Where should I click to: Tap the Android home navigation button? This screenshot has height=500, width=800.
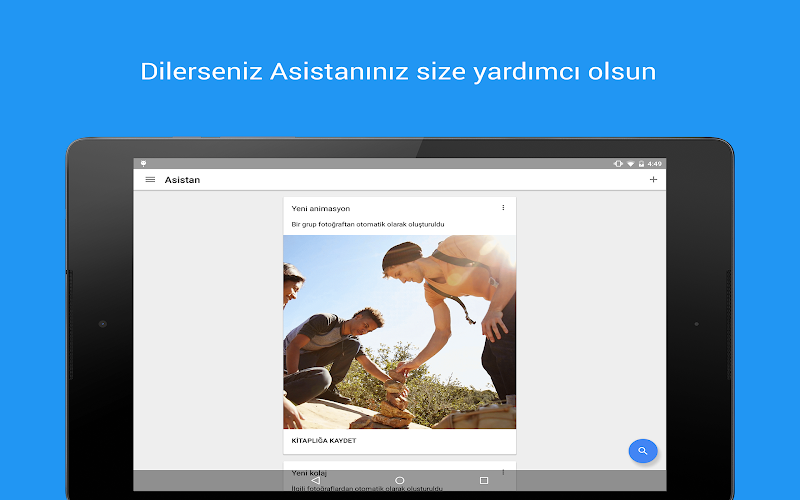[399, 481]
